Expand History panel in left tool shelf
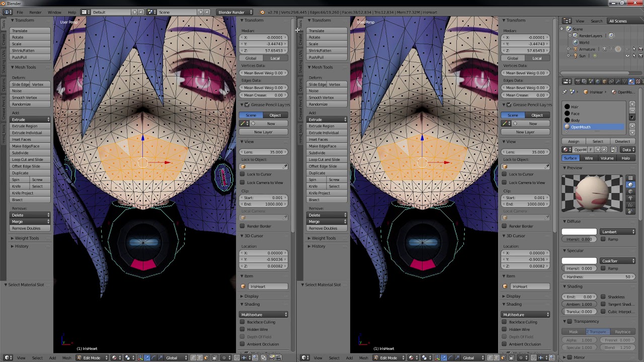Image resolution: width=644 pixels, height=362 pixels. tap(21, 246)
